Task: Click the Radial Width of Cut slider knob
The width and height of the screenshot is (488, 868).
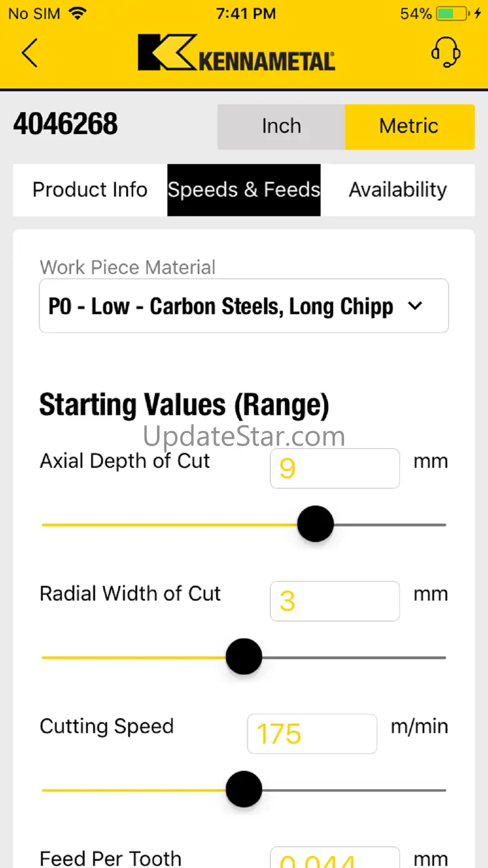Action: 243,656
